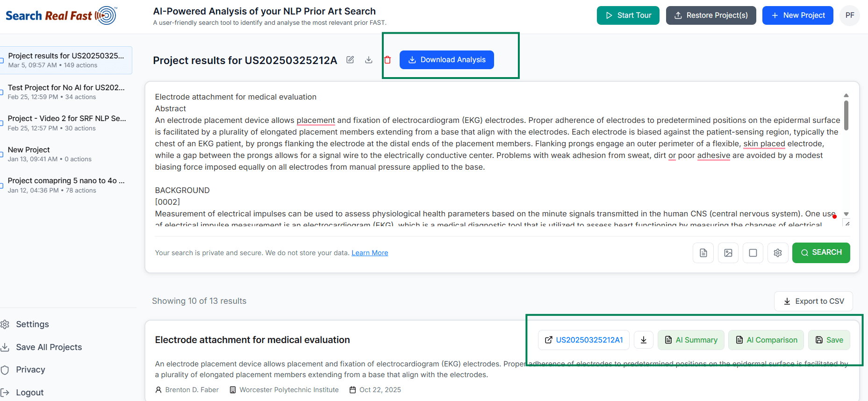868x401 pixels.
Task: Click the Search Real Fast logo
Action: pos(60,15)
